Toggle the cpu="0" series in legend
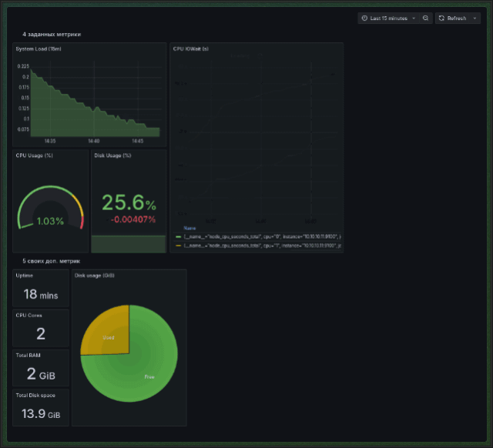 pos(262,236)
